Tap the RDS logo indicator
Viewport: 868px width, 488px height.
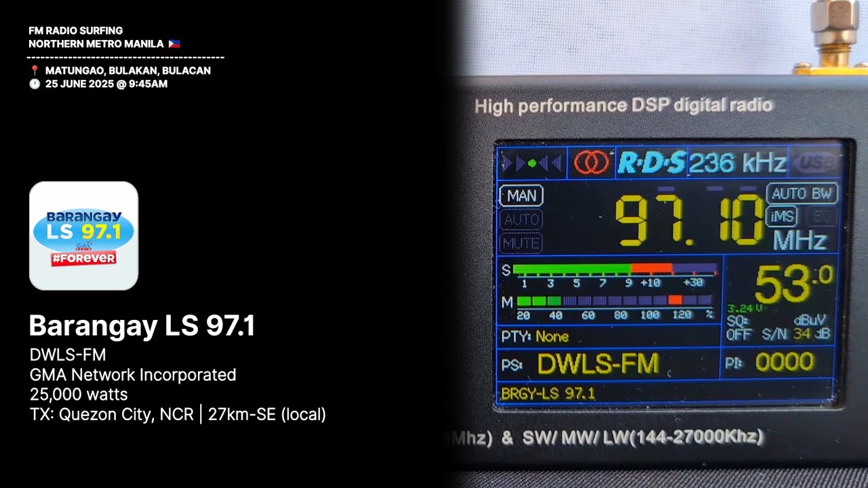tap(652, 163)
